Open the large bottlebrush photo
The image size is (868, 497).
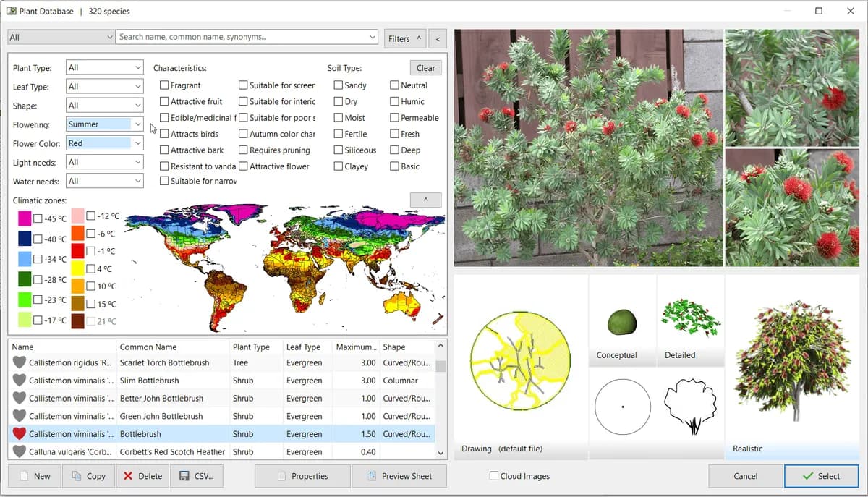pos(588,148)
